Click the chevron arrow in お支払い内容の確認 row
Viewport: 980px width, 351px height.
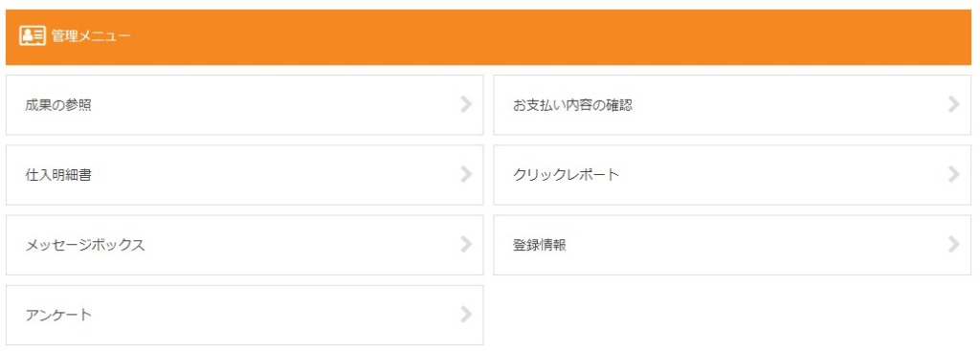953,104
